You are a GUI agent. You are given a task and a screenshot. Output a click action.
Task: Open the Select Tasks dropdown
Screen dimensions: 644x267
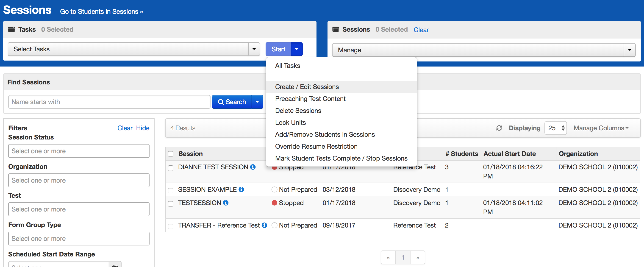(134, 49)
